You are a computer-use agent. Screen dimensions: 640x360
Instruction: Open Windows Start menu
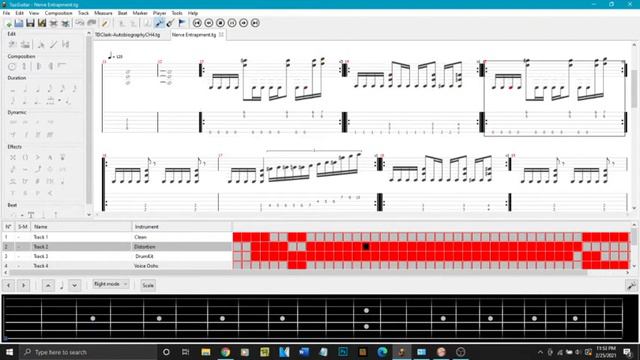coord(9,352)
